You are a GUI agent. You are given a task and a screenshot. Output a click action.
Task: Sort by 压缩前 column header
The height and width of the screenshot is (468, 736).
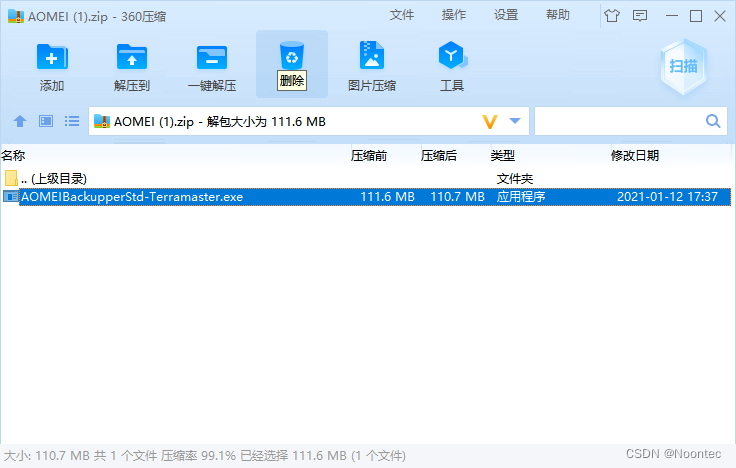[x=369, y=155]
